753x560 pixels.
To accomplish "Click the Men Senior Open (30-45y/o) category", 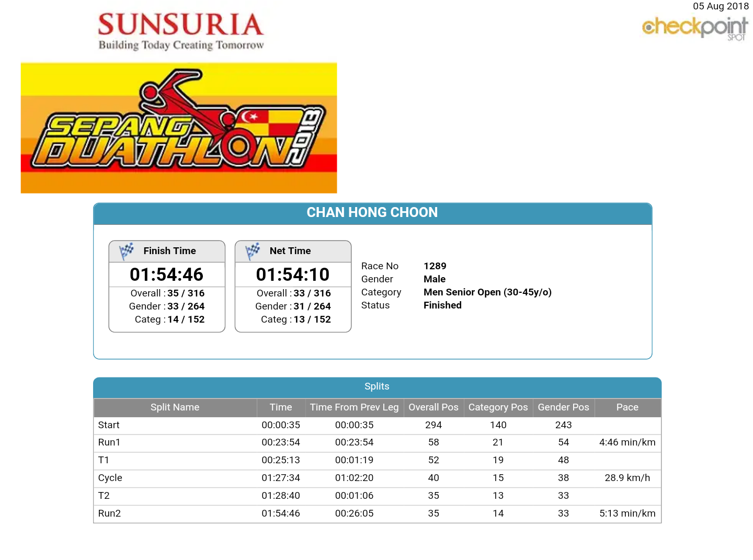I will (x=487, y=292).
